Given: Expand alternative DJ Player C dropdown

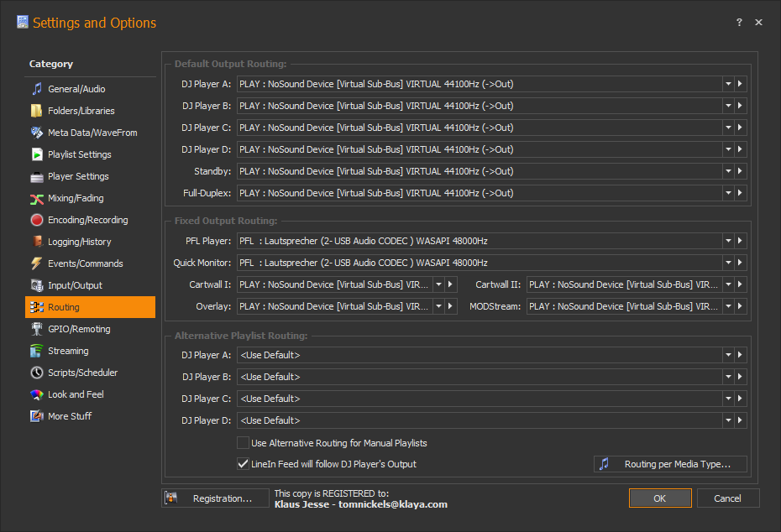Looking at the screenshot, I should pos(728,399).
